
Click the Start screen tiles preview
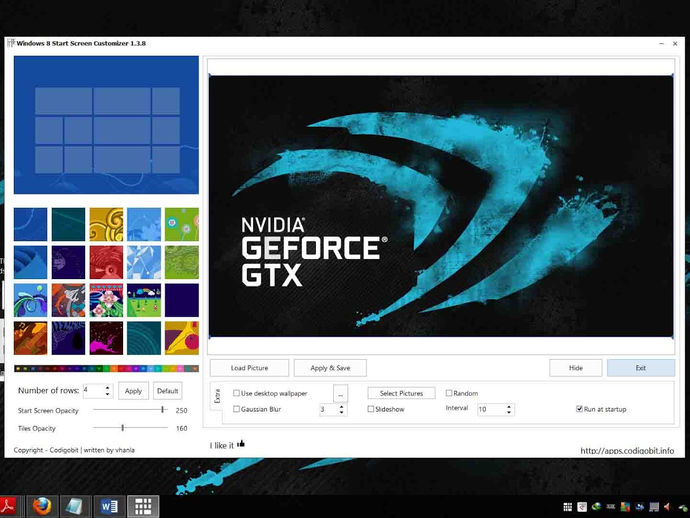(106, 125)
